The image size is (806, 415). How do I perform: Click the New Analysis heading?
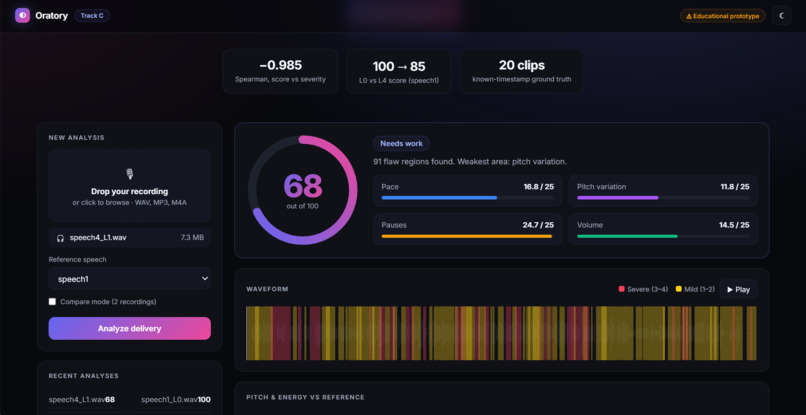(x=76, y=138)
